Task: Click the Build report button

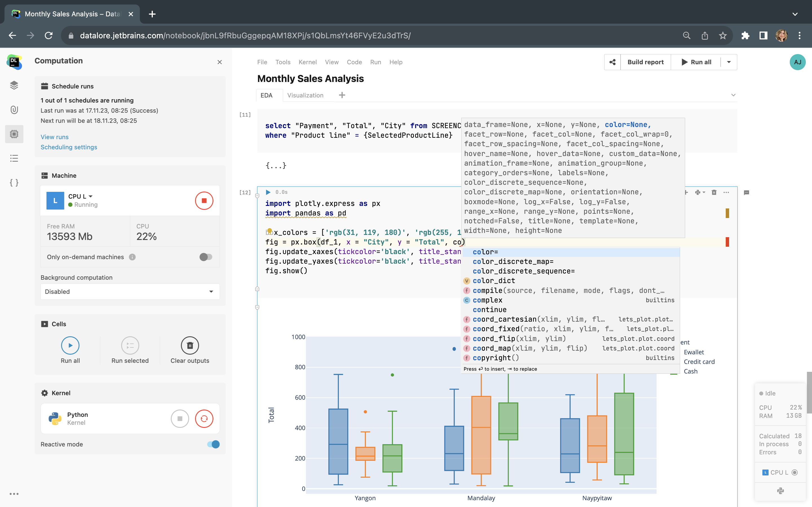Action: point(645,62)
